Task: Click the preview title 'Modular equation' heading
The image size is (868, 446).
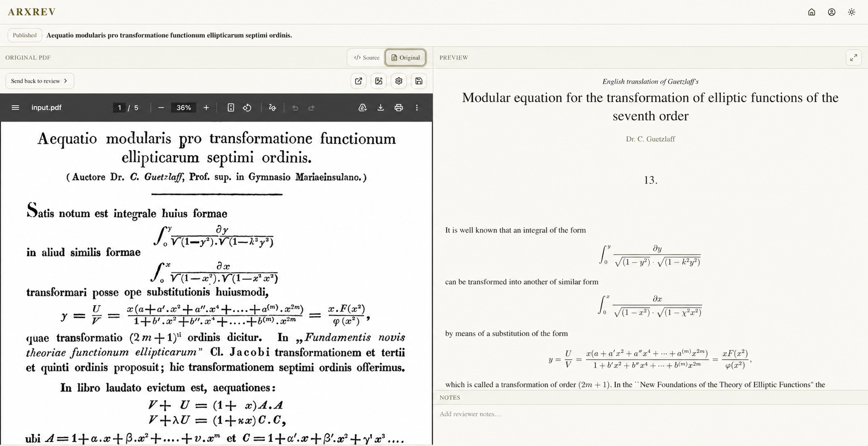Action: [x=650, y=107]
